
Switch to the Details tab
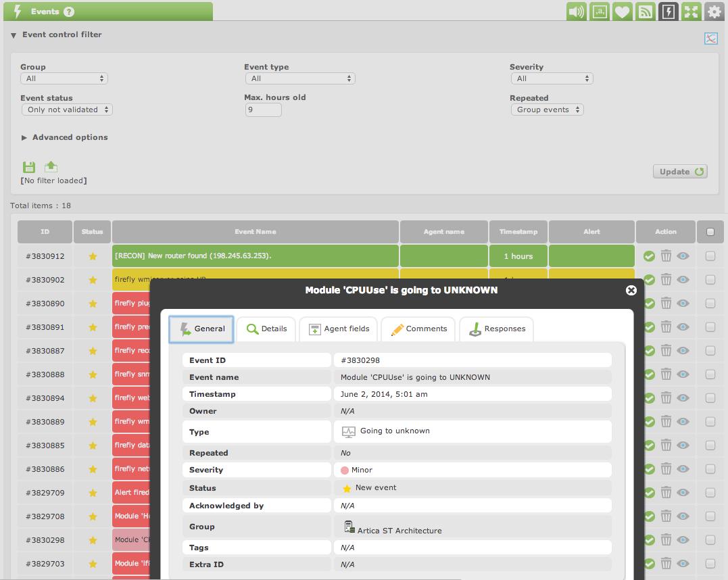click(x=266, y=329)
